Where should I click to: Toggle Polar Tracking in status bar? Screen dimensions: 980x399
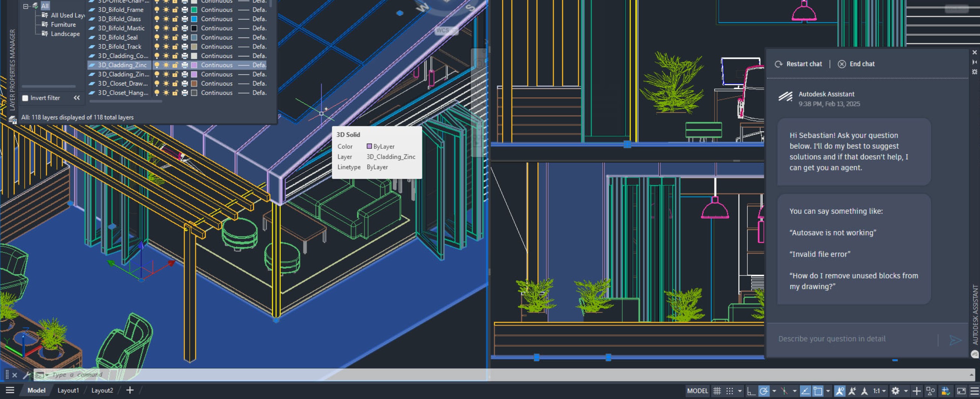pos(764,391)
